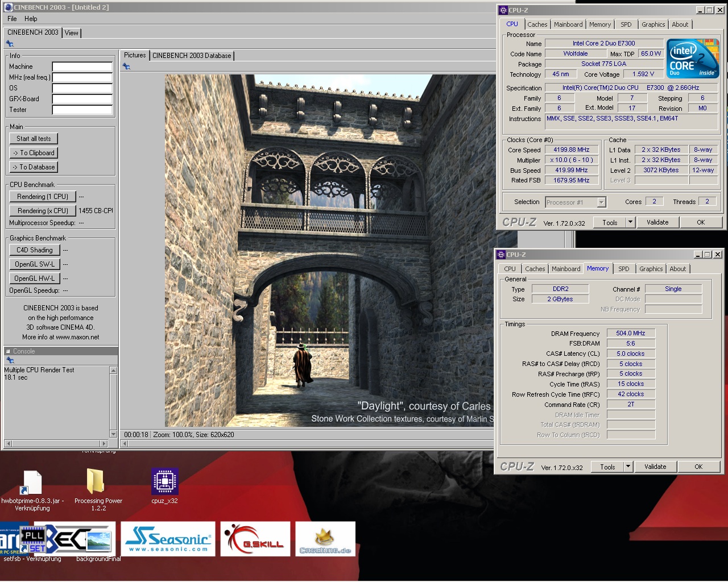Click the Caseking.de logo on the desktop
The height and width of the screenshot is (582, 728).
[x=325, y=539]
